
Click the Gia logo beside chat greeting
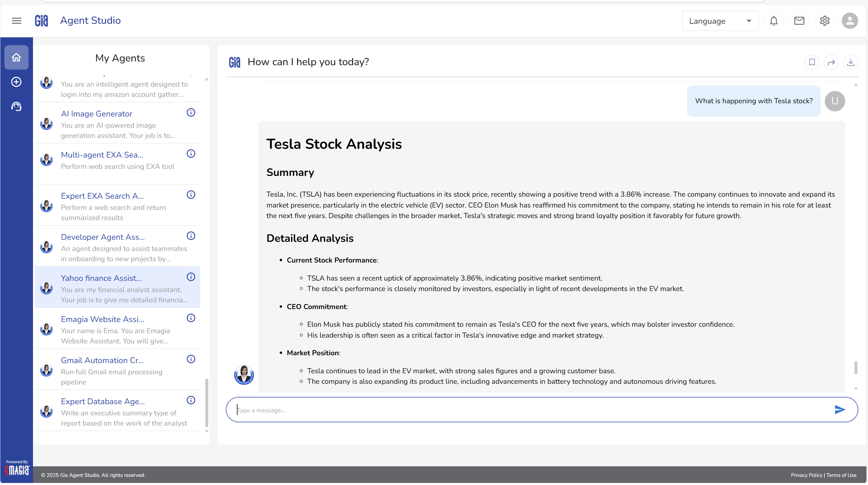pos(235,62)
